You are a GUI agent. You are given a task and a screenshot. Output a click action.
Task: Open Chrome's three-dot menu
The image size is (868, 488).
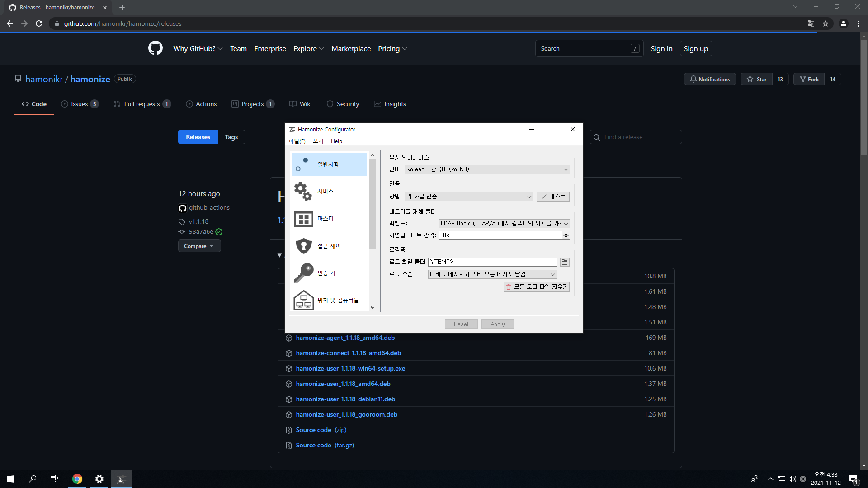coord(858,23)
